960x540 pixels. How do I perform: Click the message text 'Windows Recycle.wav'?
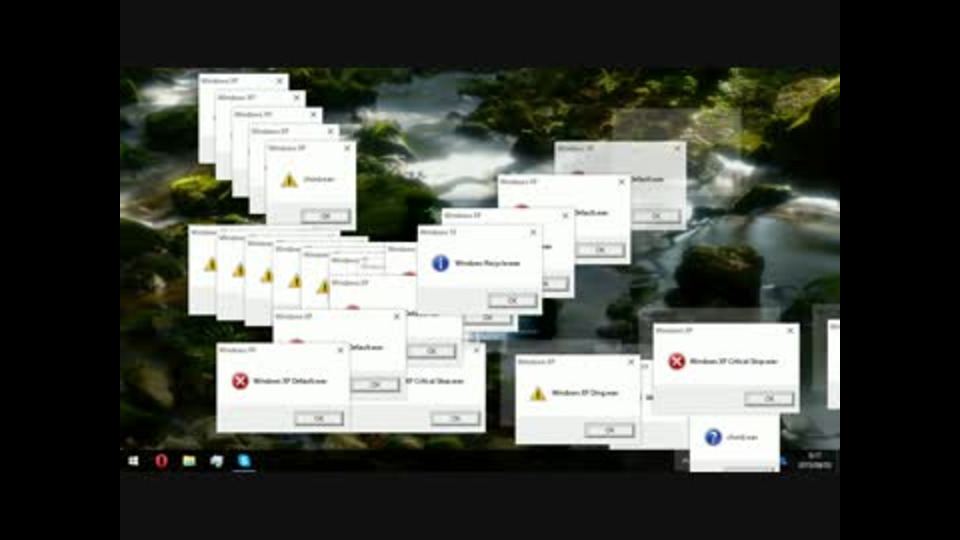(x=487, y=263)
